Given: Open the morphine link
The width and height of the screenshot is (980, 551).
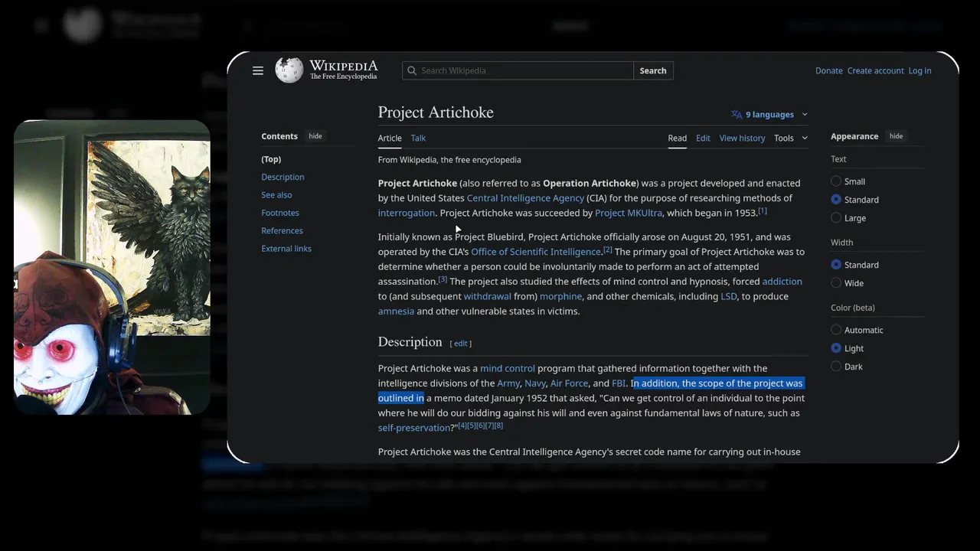Looking at the screenshot, I should [560, 296].
